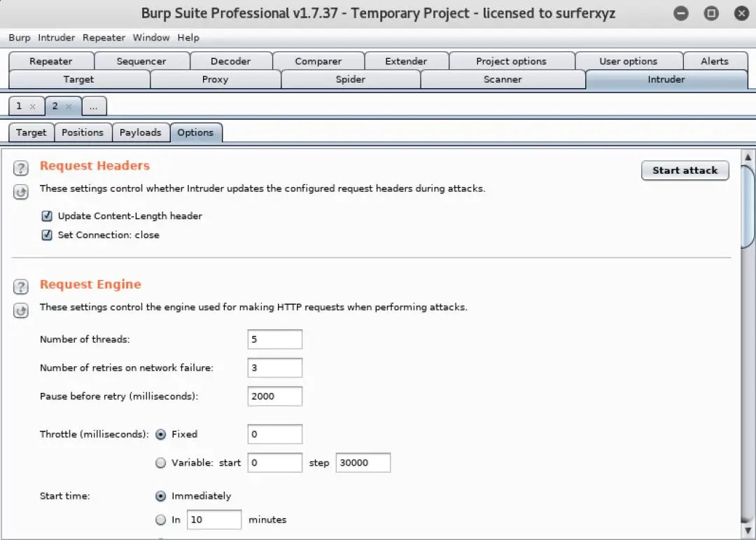Open the Burp menu

click(20, 38)
